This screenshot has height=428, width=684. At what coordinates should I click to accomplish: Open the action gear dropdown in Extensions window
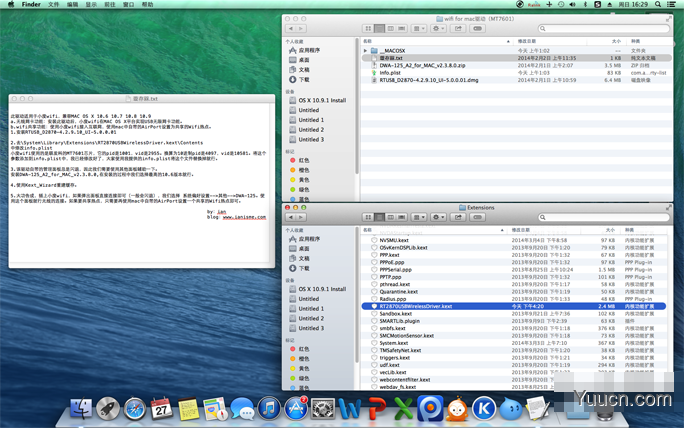pyautogui.click(x=438, y=217)
